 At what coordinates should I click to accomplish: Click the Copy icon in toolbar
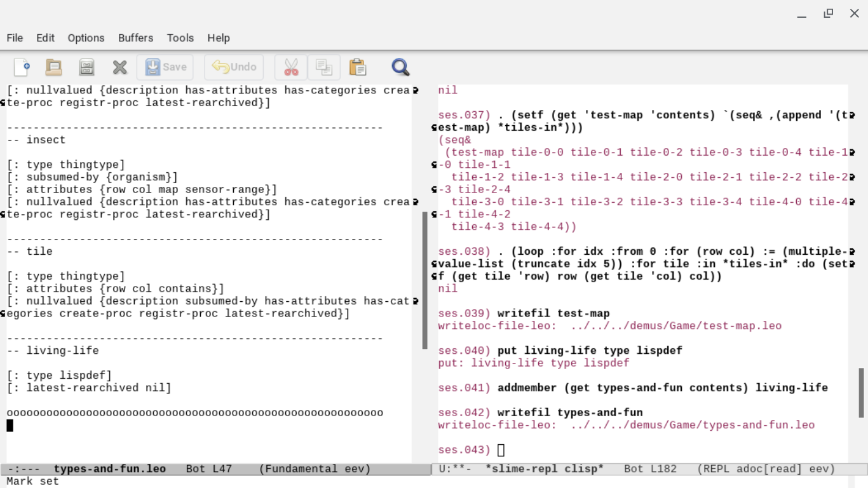tap(324, 67)
